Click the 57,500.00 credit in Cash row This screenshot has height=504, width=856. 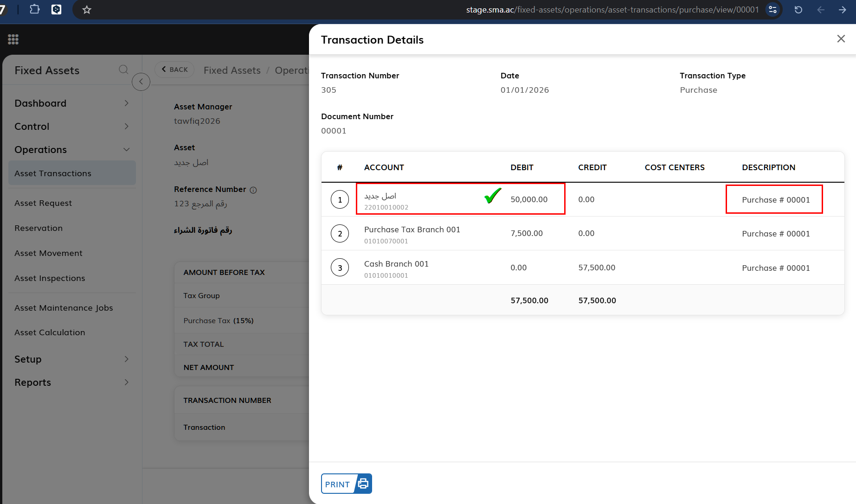597,268
